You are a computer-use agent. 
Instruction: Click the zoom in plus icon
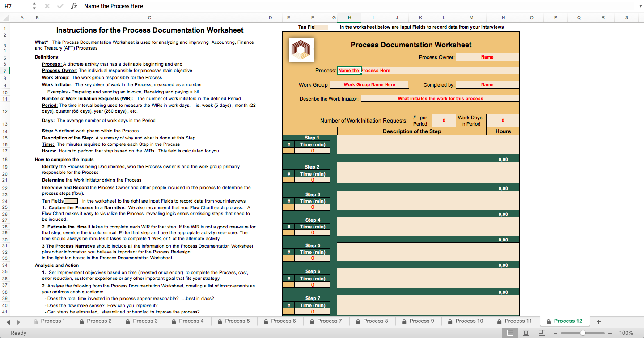[610, 333]
